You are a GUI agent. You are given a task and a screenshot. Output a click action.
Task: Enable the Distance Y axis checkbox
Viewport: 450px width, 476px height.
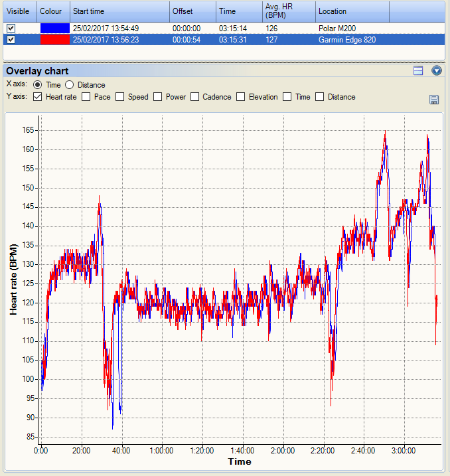pyautogui.click(x=319, y=97)
